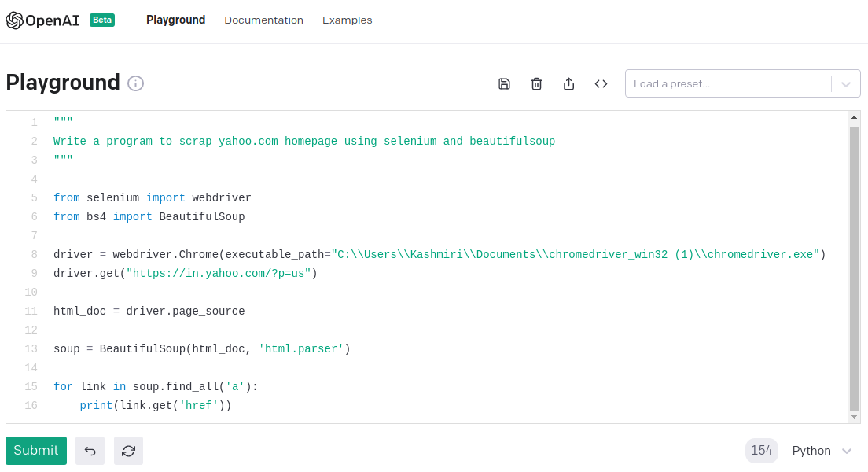This screenshot has height=472, width=868.
Task: Open the Documentation page
Action: click(263, 20)
